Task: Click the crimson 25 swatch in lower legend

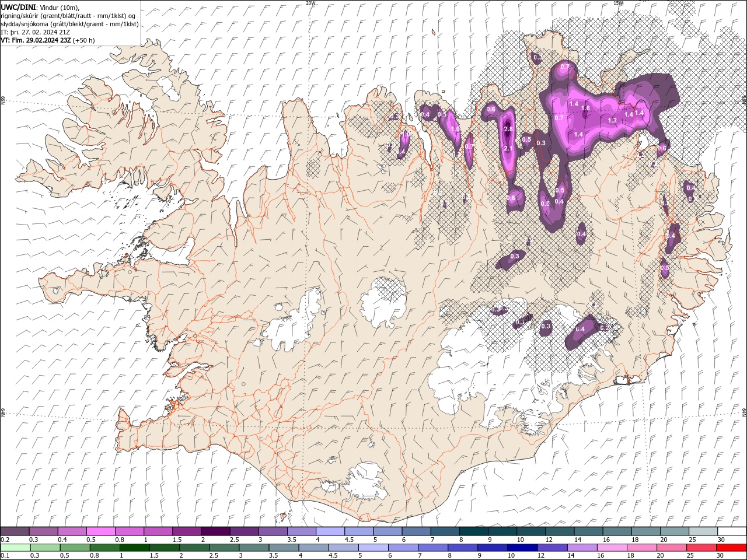Action: (x=701, y=548)
